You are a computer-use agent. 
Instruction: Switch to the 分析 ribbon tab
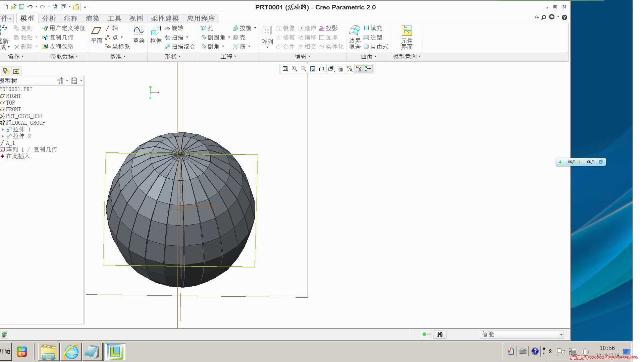point(49,18)
